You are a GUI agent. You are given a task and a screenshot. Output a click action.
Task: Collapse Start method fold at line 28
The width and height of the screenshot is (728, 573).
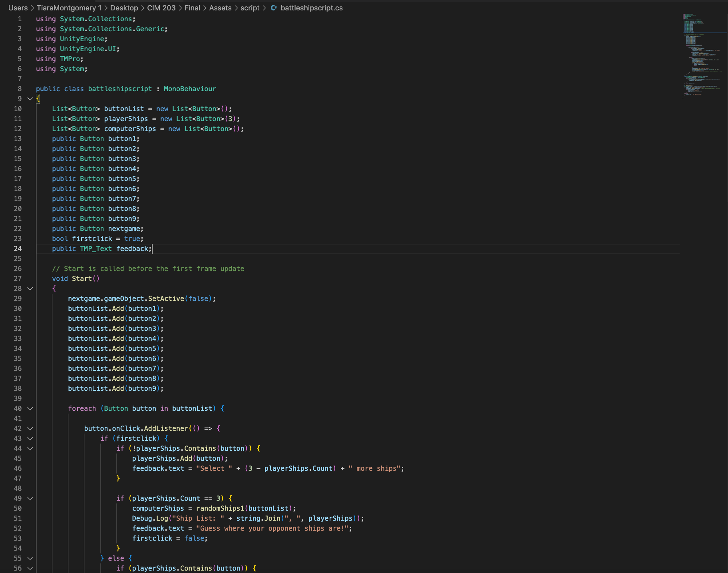point(30,288)
